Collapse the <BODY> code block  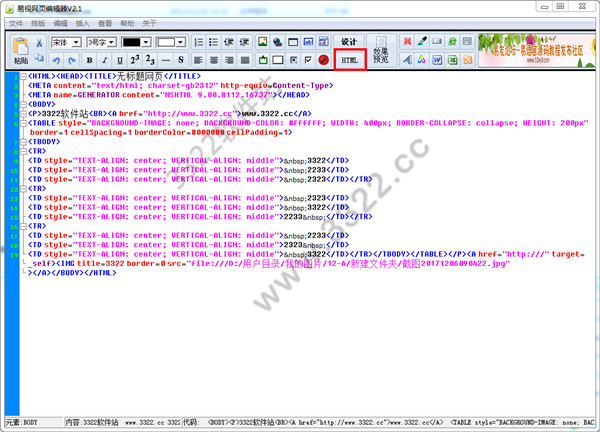click(x=23, y=104)
